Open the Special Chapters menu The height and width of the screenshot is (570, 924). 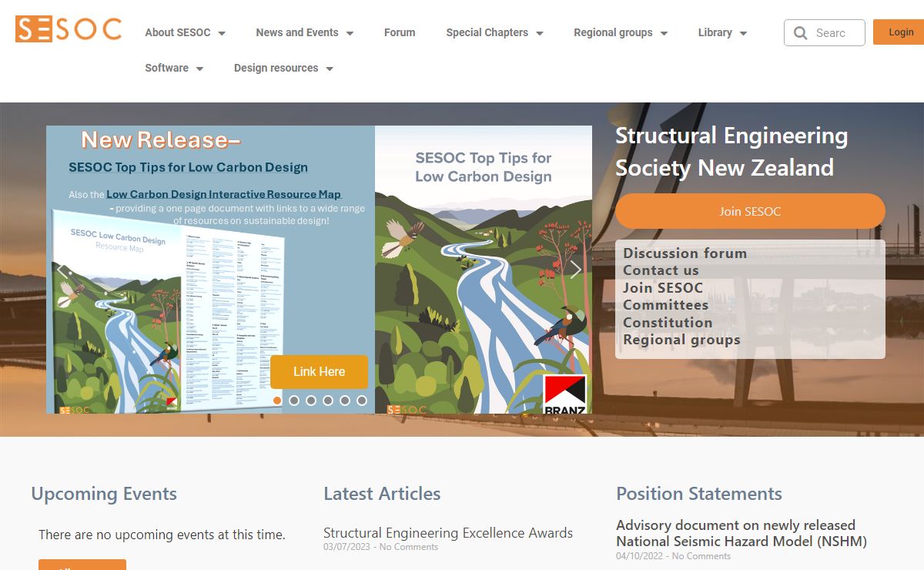[487, 32]
